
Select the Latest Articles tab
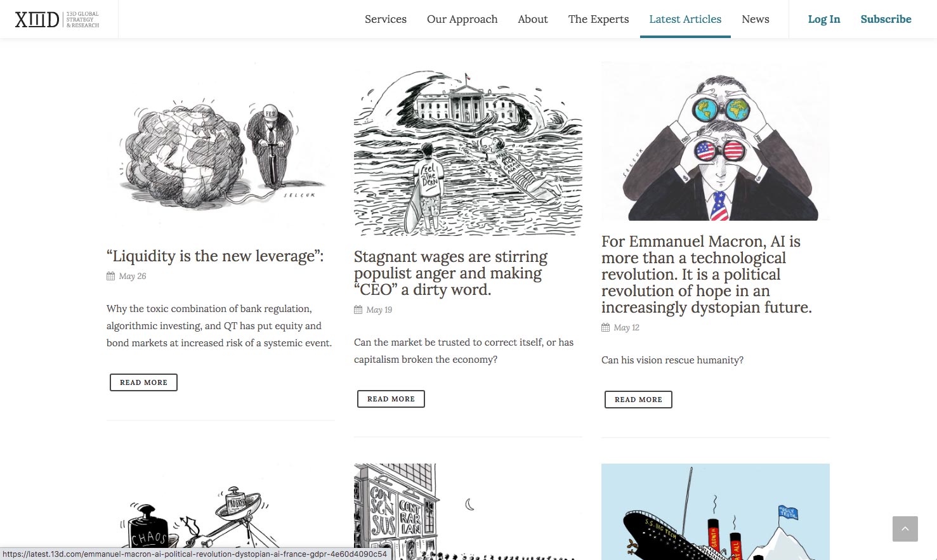point(685,19)
